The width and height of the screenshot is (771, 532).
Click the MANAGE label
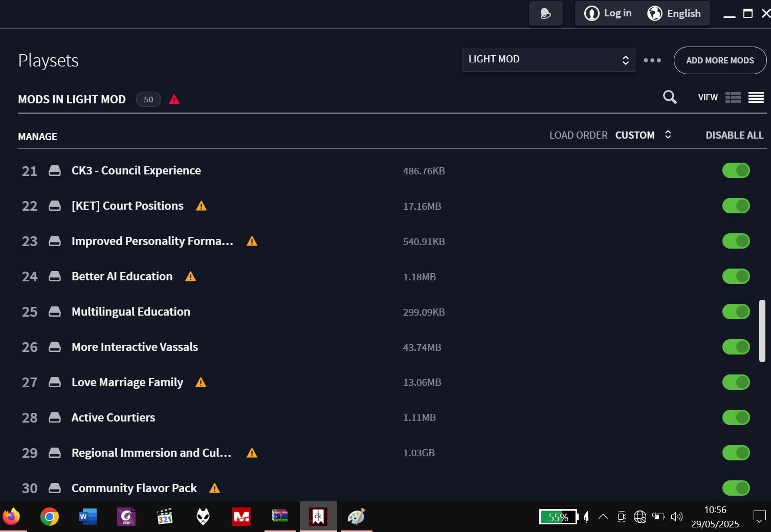pos(37,137)
